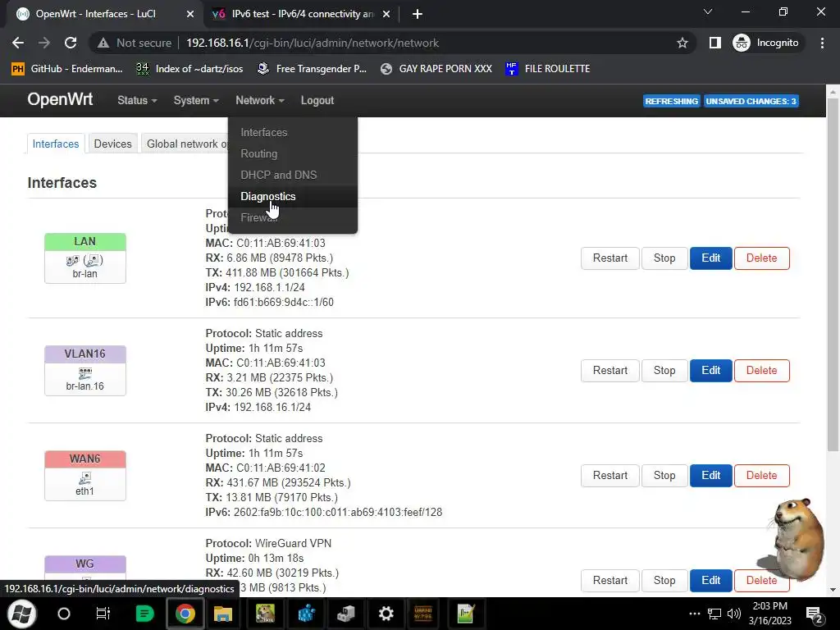Switch to the IPv6 test browser tab
This screenshot has height=630, width=840.
[x=301, y=14]
